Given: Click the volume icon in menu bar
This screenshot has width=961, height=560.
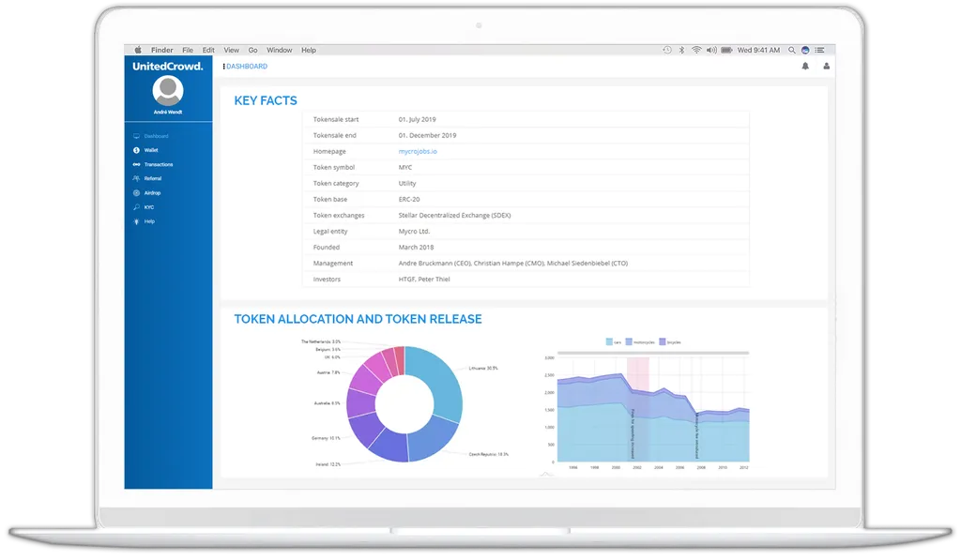Looking at the screenshot, I should (711, 51).
